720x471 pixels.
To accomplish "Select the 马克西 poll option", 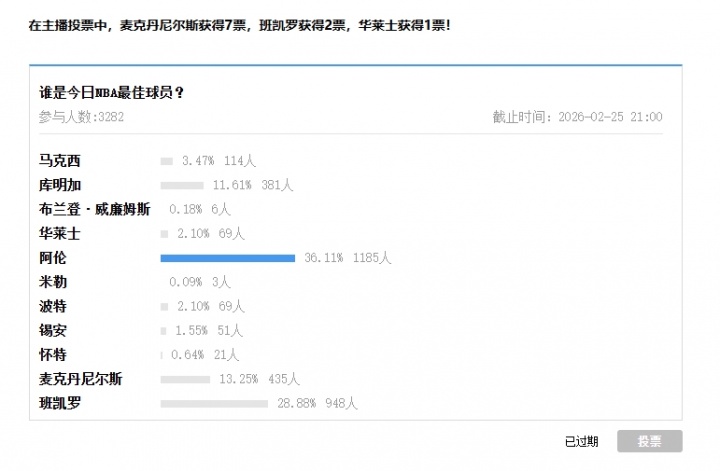I will 59,160.
